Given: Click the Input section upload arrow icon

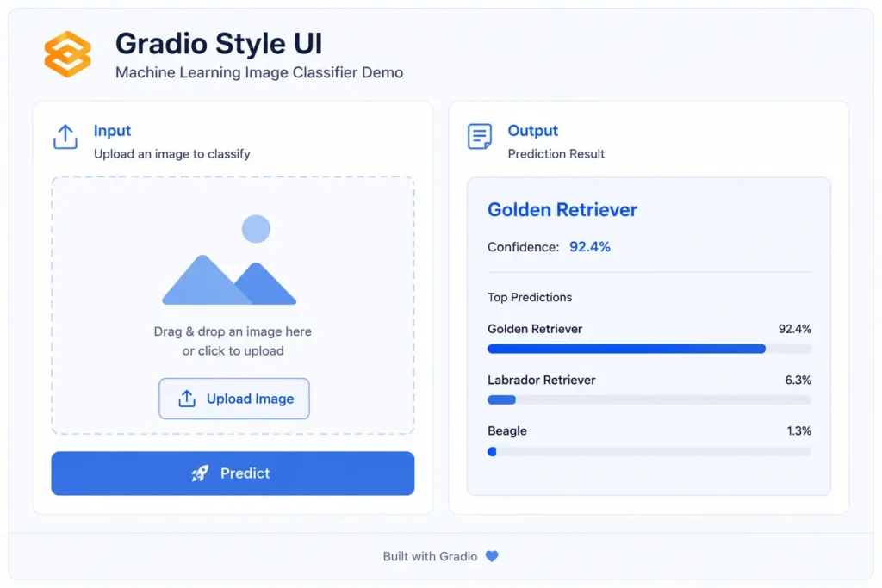Looking at the screenshot, I should (65, 137).
